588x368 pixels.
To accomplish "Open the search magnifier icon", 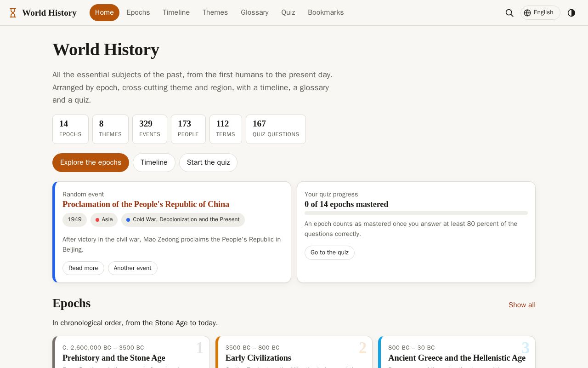I will coord(509,13).
